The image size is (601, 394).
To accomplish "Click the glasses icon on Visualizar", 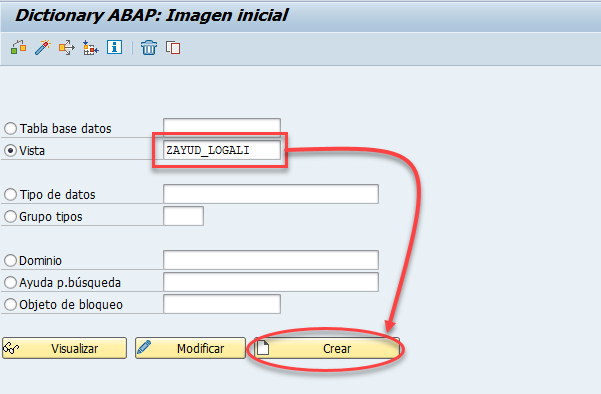I will point(11,348).
